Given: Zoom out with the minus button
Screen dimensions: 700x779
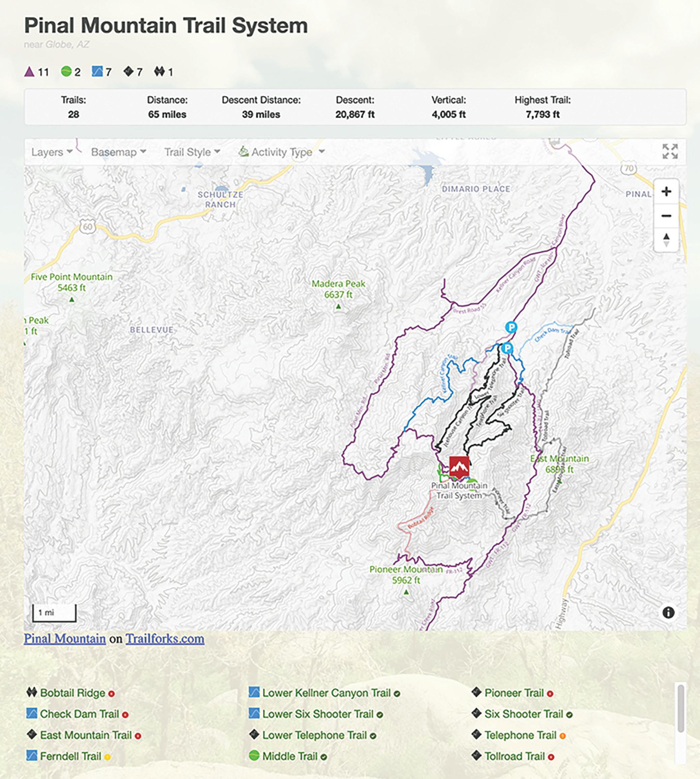Looking at the screenshot, I should coord(666,216).
